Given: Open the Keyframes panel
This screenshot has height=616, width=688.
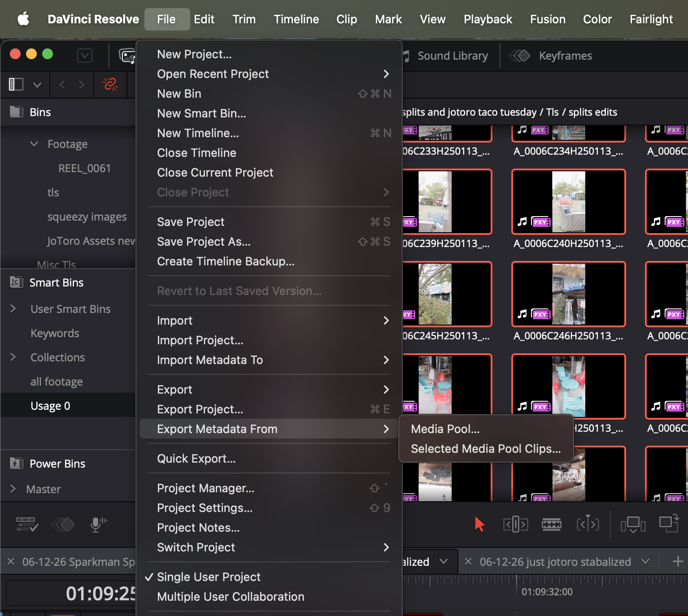Looking at the screenshot, I should [551, 56].
